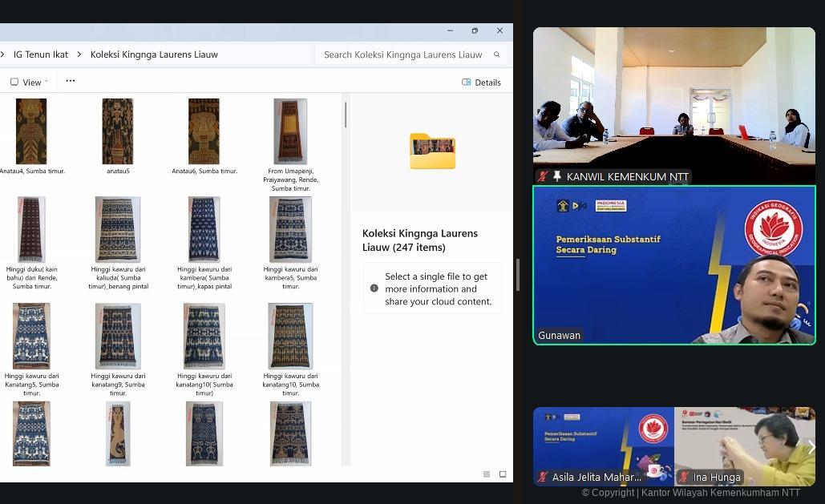Show next participants with the right arrow

[x=811, y=447]
